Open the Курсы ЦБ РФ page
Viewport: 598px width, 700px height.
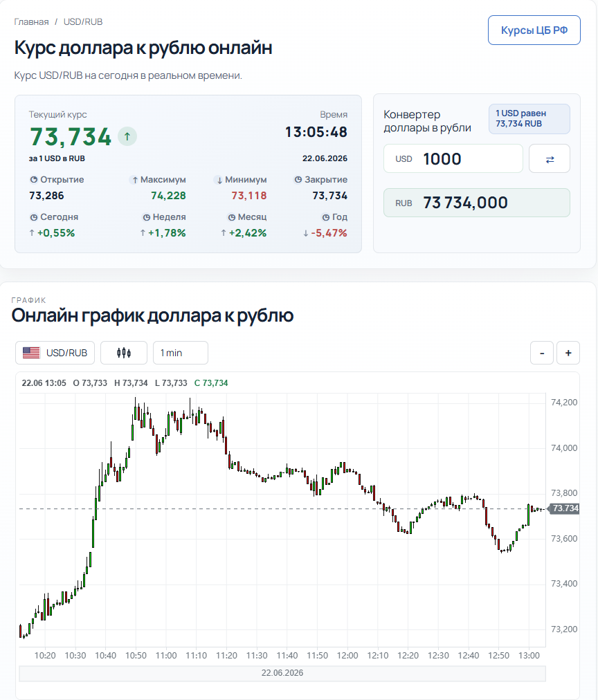pyautogui.click(x=534, y=30)
